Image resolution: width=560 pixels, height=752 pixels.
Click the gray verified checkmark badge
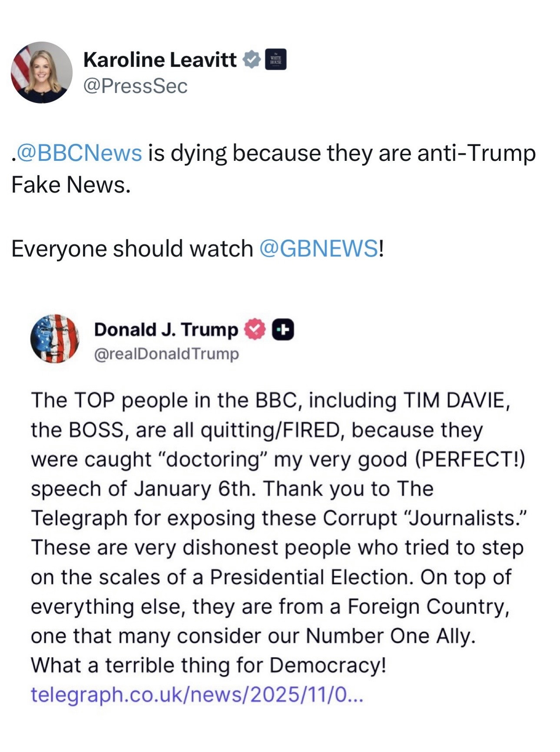pos(251,60)
